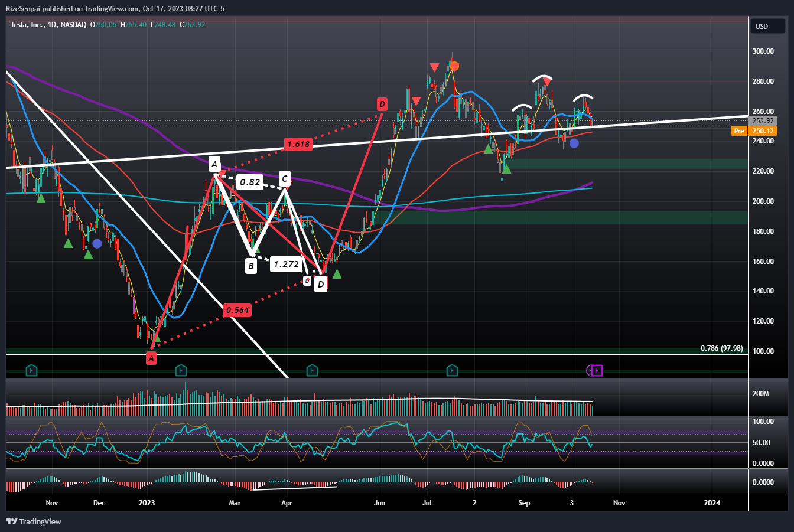794x532 pixels.
Task: Click the RizeSenpai published on TradingView.com header
Action: click(115, 8)
